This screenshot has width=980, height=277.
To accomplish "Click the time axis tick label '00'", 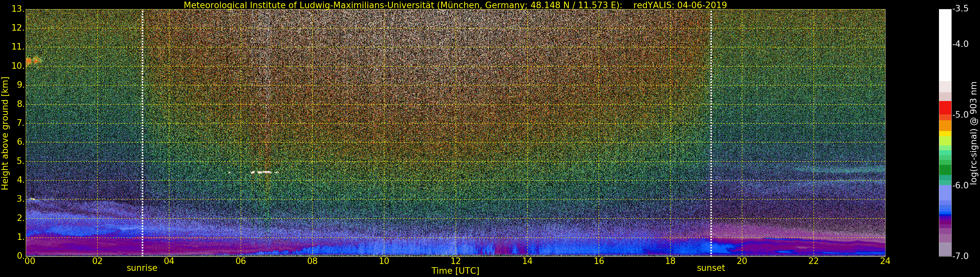I will point(30,261).
